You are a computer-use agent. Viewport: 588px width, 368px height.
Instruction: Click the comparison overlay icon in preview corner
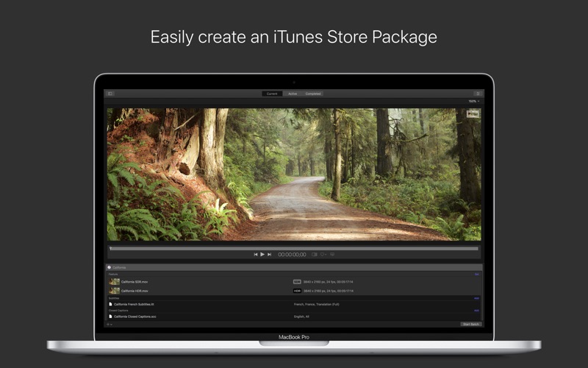(x=473, y=114)
